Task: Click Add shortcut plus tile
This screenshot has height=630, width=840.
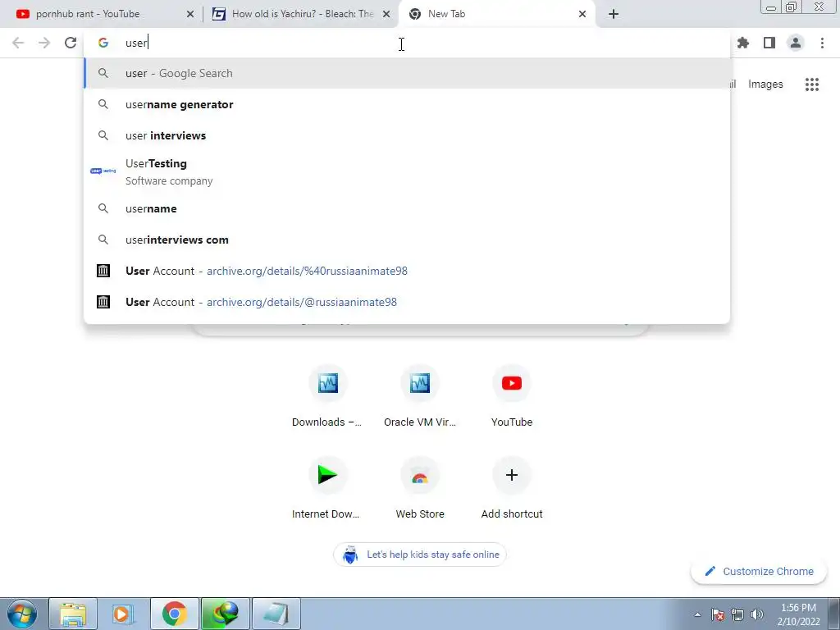Action: coord(512,489)
